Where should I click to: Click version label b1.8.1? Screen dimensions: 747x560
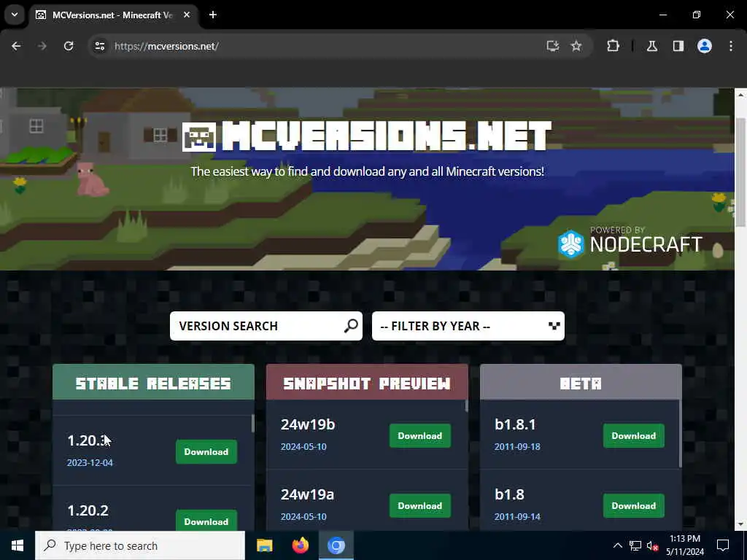(x=515, y=424)
